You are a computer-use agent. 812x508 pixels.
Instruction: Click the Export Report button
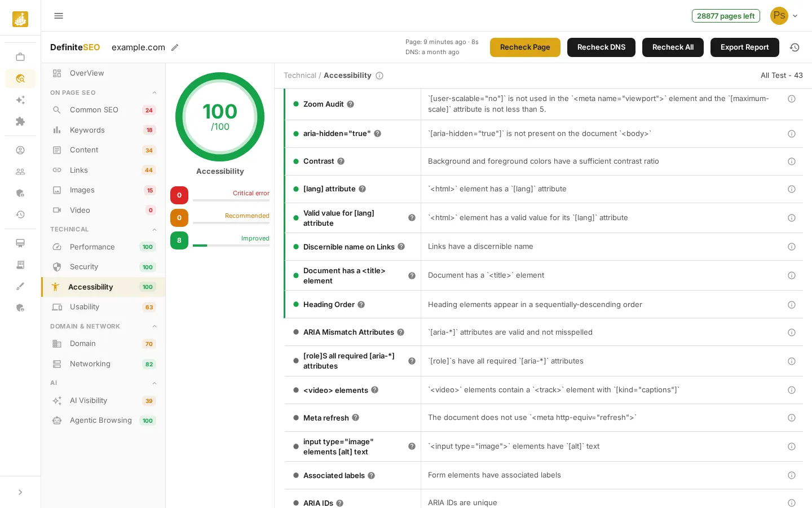coord(744,47)
